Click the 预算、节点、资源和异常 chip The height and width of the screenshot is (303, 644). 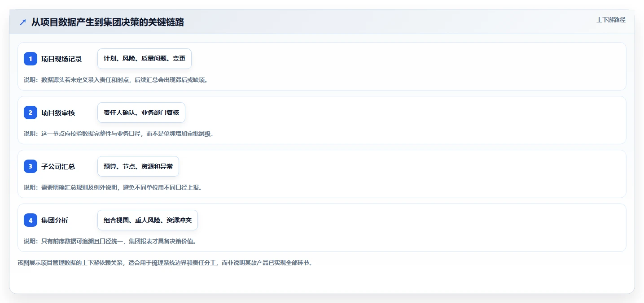pos(138,166)
